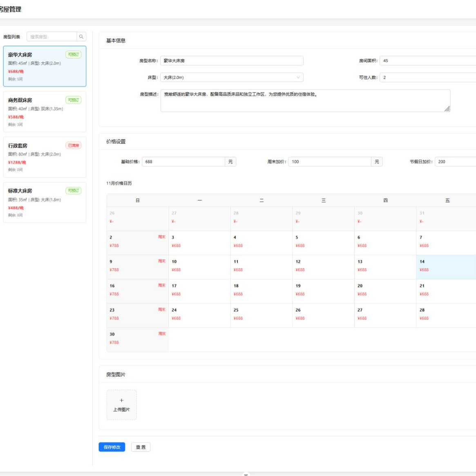Focus the room type search box
Viewport: 476px width, 476px height.
52,37
